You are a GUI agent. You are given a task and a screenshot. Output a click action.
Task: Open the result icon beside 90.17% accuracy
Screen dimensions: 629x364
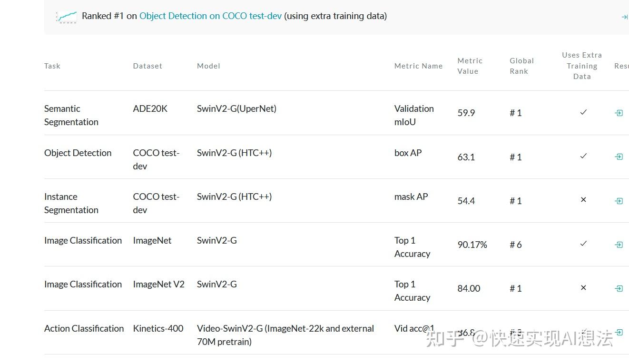tap(619, 245)
